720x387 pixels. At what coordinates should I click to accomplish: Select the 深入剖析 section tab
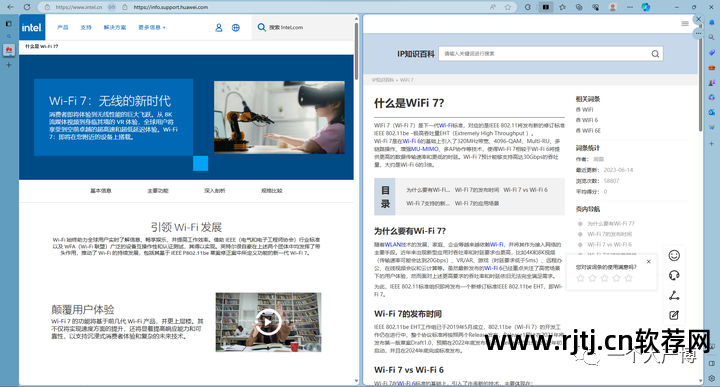click(x=214, y=191)
